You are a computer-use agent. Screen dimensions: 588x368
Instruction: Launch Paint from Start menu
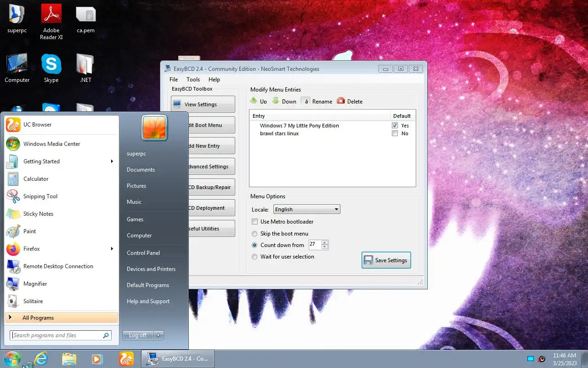[x=61, y=231]
